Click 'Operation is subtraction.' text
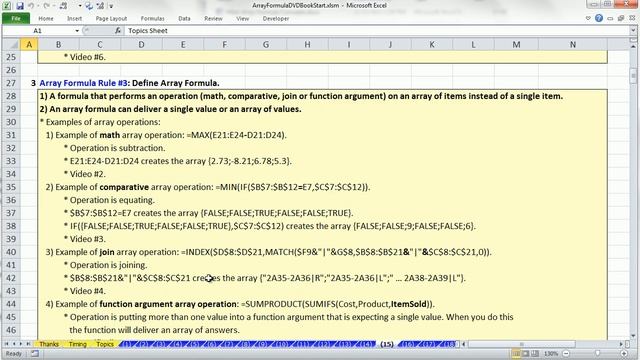The image size is (640, 360). 115,148
